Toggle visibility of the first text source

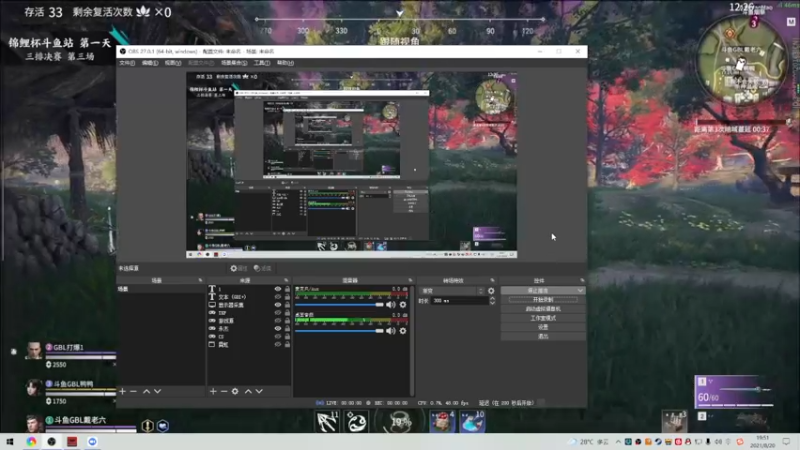click(x=278, y=289)
